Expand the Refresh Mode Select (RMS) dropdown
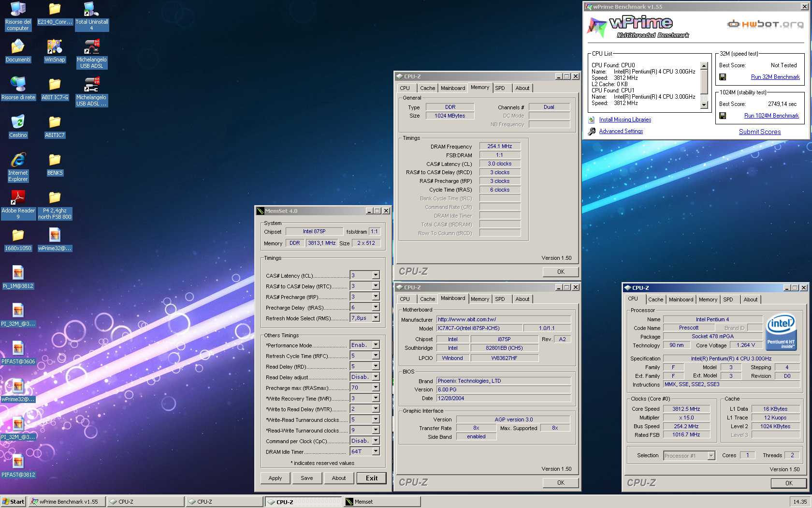 tap(376, 318)
